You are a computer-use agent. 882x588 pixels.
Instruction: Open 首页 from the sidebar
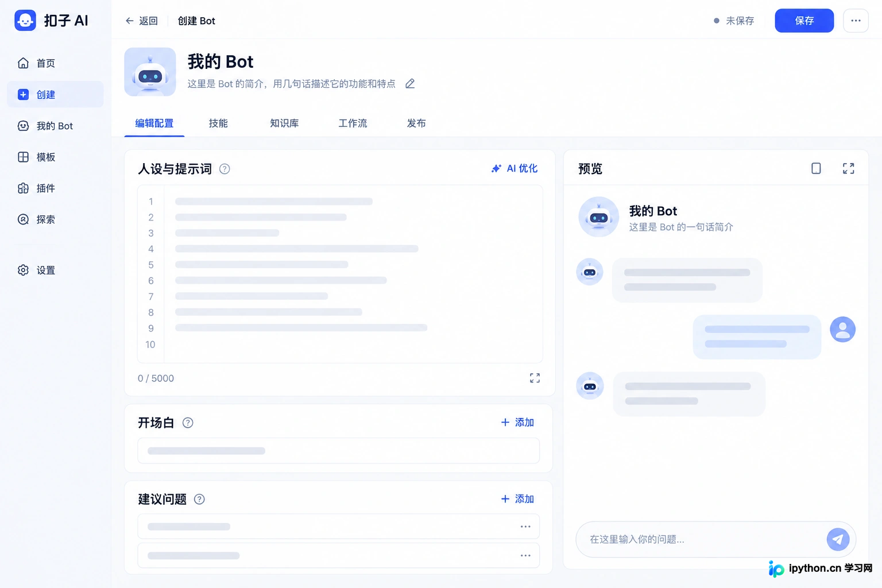(56, 63)
